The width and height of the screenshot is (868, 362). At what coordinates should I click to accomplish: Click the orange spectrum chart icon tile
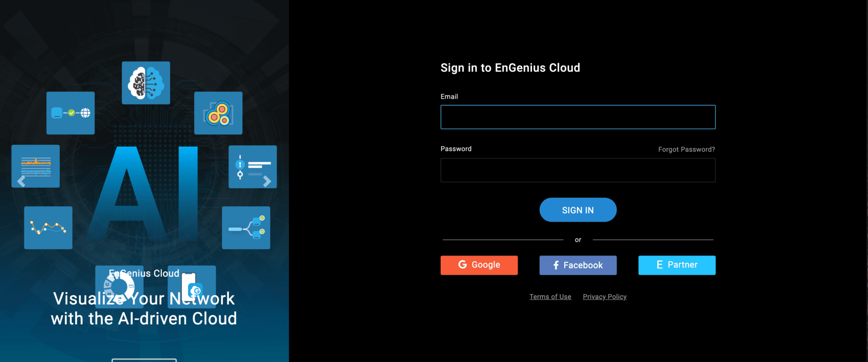point(36,166)
